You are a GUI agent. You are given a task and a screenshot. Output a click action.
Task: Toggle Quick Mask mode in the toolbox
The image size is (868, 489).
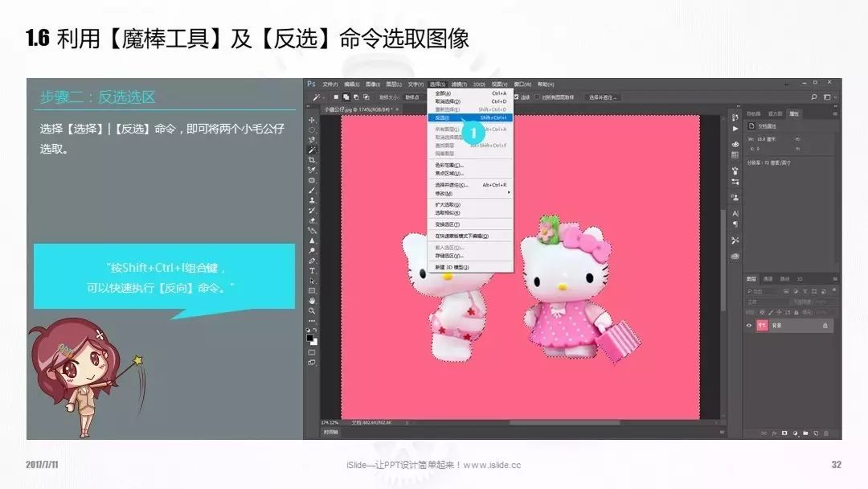312,352
